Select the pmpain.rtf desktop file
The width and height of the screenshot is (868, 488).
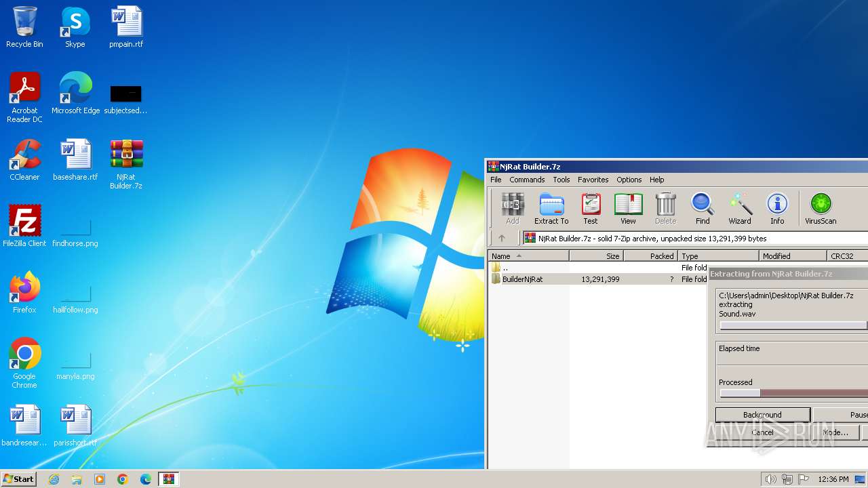(x=126, y=27)
